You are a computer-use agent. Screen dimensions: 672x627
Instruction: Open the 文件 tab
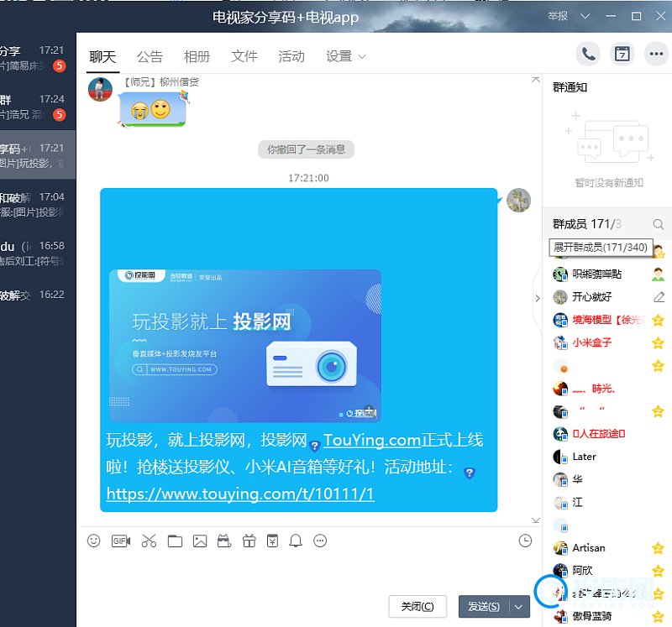(x=244, y=56)
